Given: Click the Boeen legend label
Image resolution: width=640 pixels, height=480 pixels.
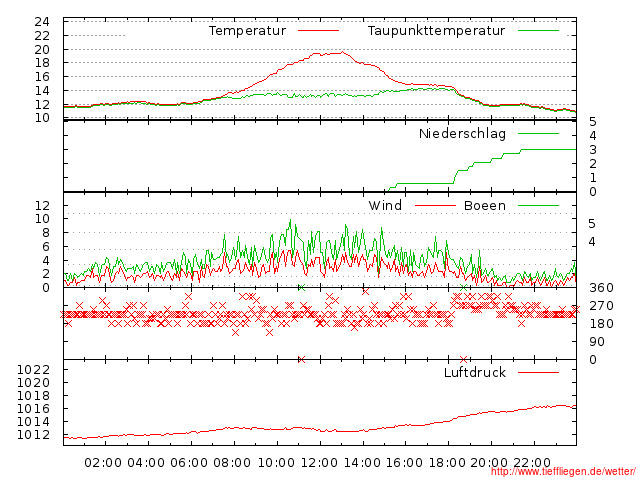Looking at the screenshot, I should click(x=484, y=205).
